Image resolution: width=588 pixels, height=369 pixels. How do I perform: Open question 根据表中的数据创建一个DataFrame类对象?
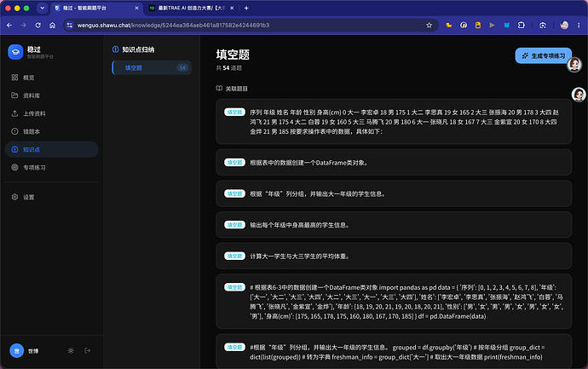(x=394, y=163)
